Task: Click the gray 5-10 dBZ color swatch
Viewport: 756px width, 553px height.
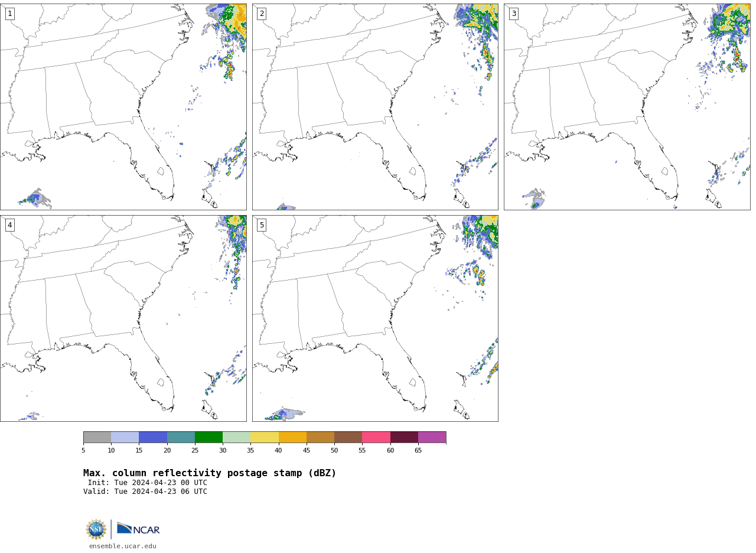Action: point(97,437)
